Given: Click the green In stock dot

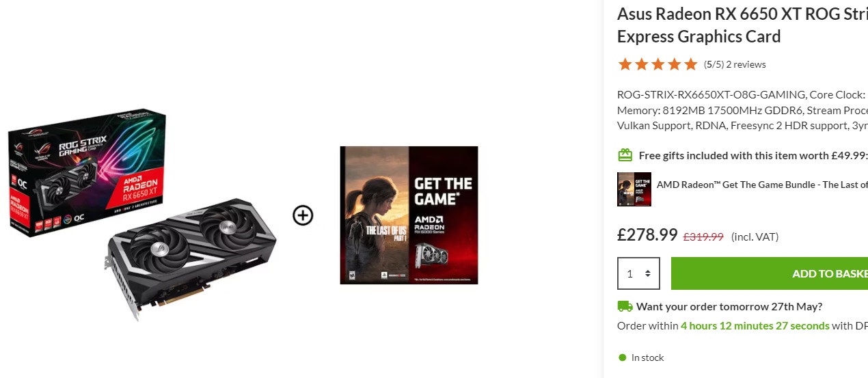Looking at the screenshot, I should point(622,357).
